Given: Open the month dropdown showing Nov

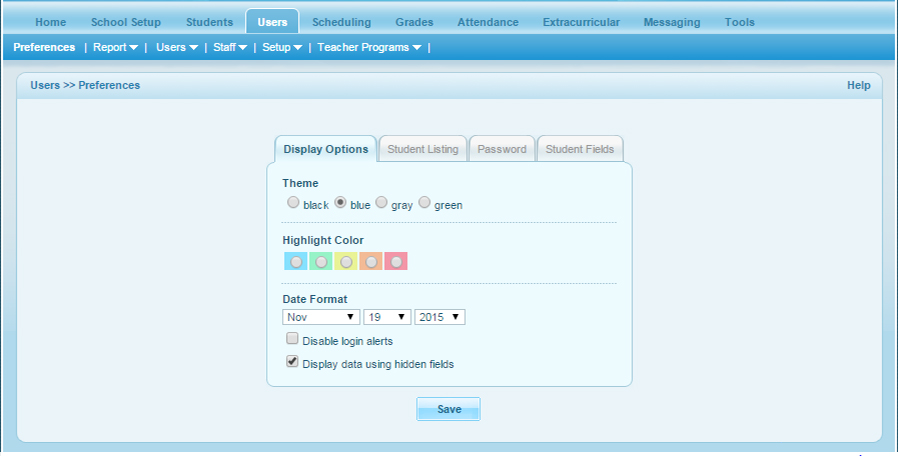Looking at the screenshot, I should pos(321,317).
